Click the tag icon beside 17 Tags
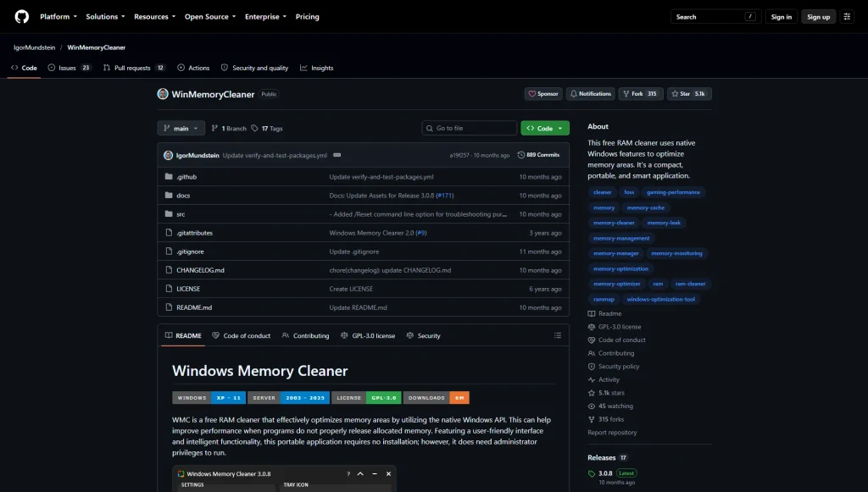 254,128
